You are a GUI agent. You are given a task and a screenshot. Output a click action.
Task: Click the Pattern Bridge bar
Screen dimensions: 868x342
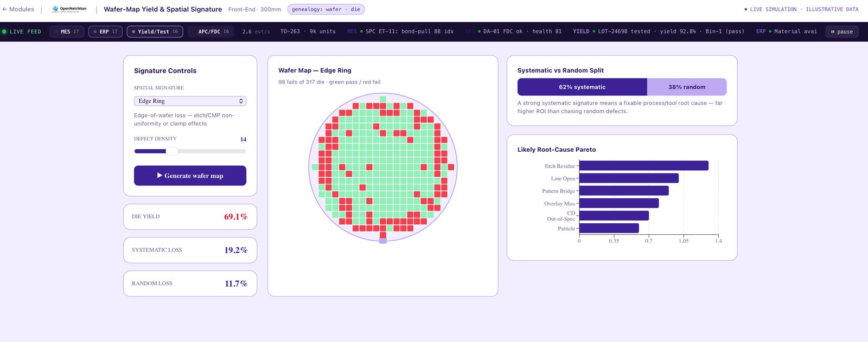[x=624, y=191]
